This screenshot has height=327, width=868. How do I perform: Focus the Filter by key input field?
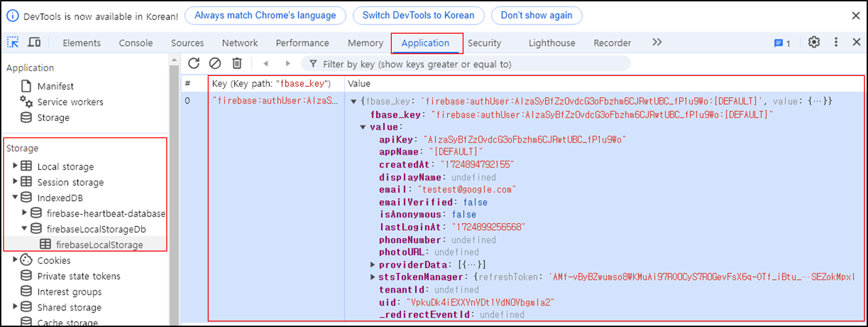coord(466,64)
